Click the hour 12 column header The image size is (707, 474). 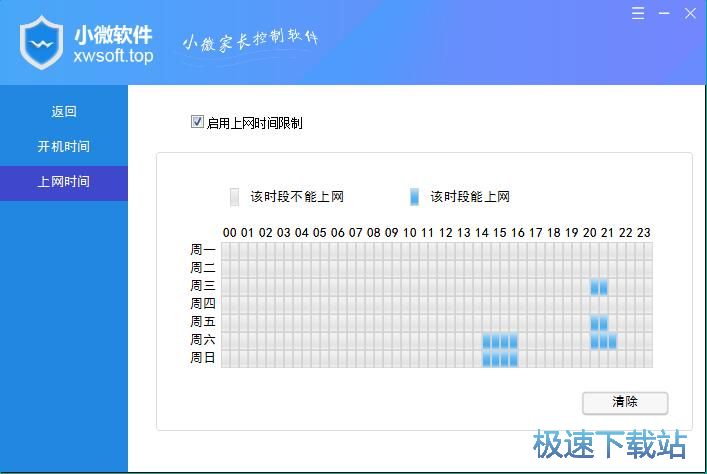[445, 233]
